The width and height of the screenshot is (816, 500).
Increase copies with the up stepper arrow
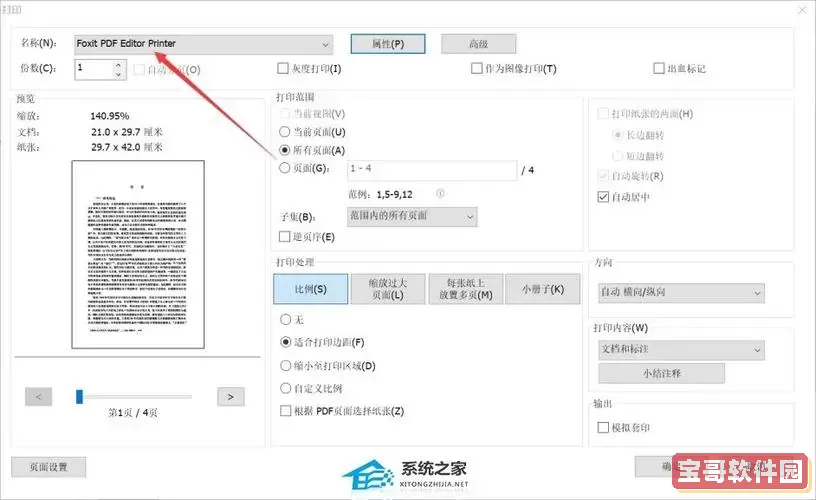point(119,65)
